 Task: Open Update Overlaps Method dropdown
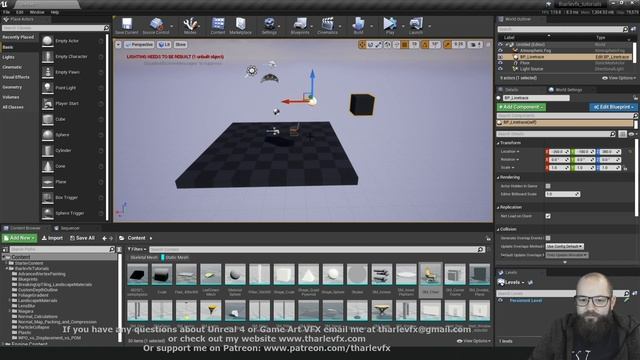tap(564, 247)
